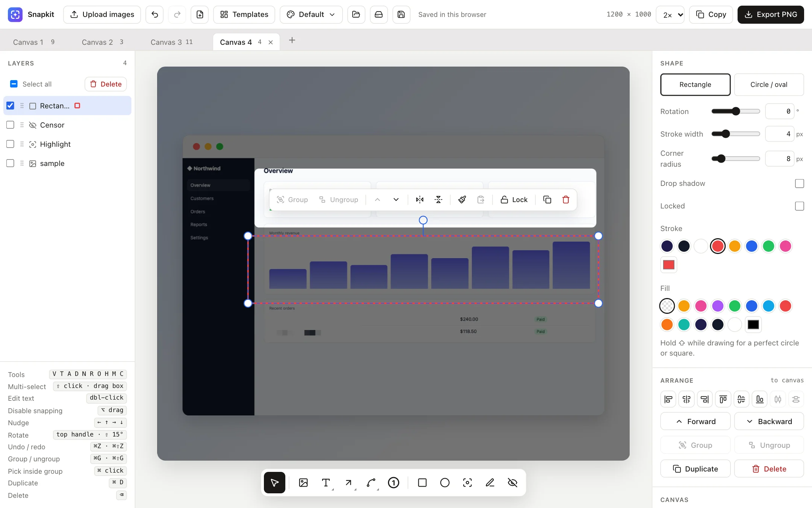Uncheck the Rectangle layer checkbox
This screenshot has height=508, width=812.
11,106
